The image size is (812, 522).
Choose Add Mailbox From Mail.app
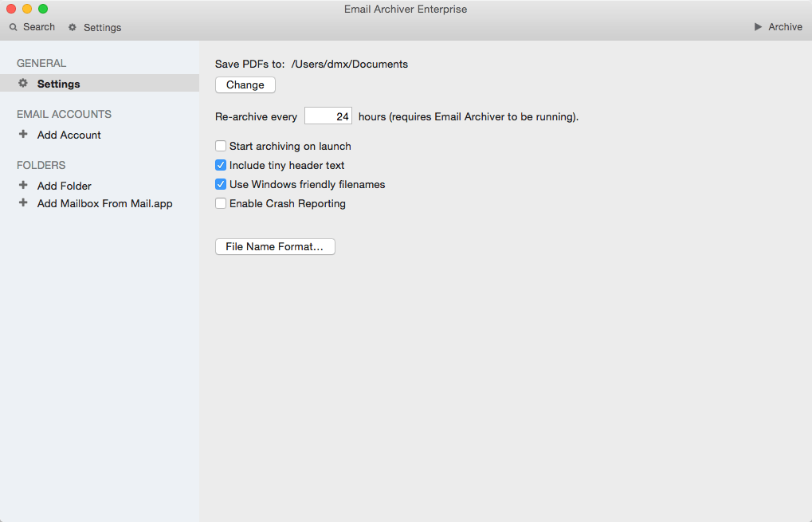tap(104, 203)
